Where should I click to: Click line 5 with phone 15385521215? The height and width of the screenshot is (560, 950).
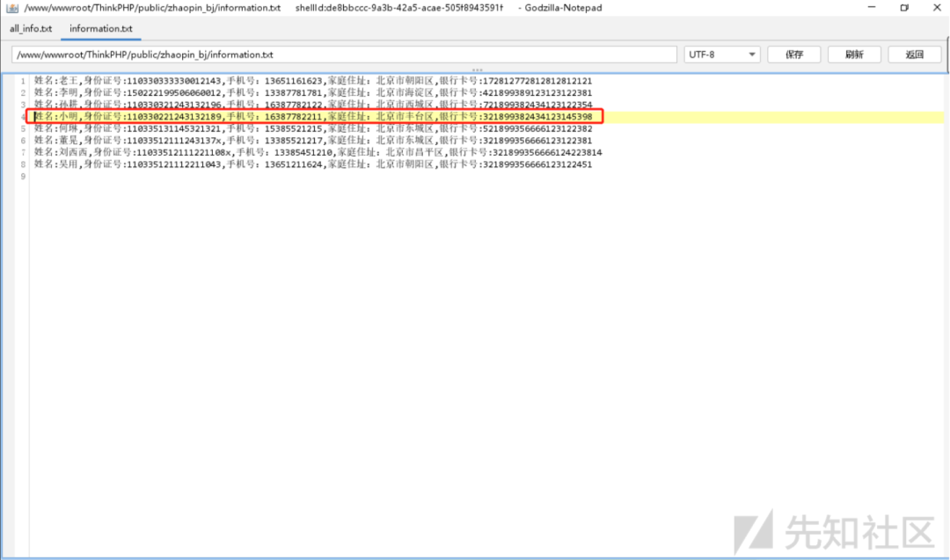(x=312, y=128)
